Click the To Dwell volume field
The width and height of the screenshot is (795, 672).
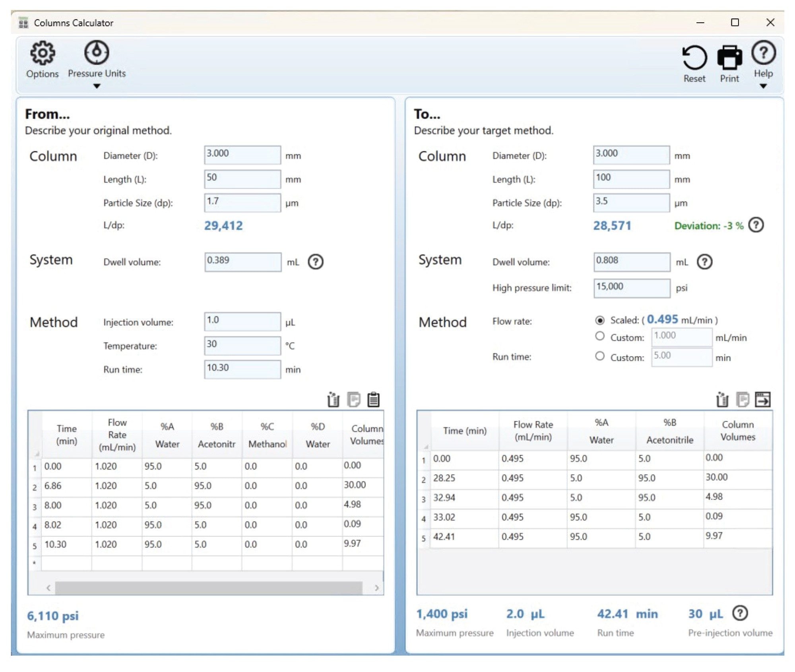(x=632, y=262)
